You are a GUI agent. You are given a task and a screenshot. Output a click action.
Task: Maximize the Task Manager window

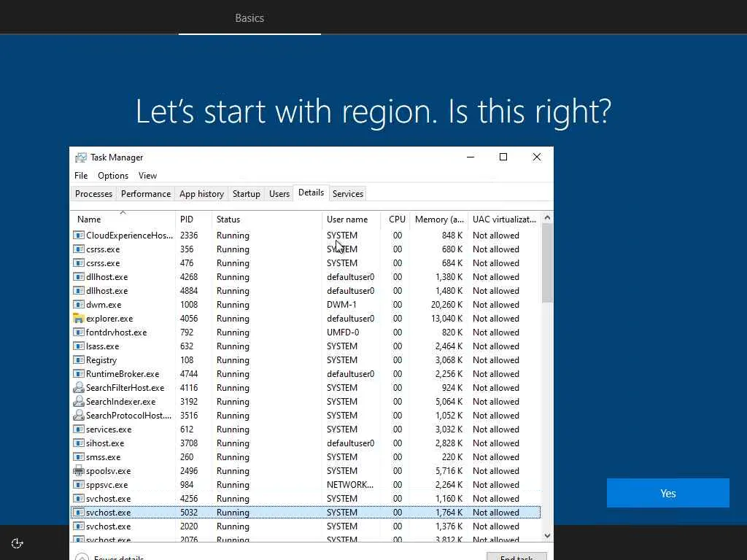coord(503,157)
